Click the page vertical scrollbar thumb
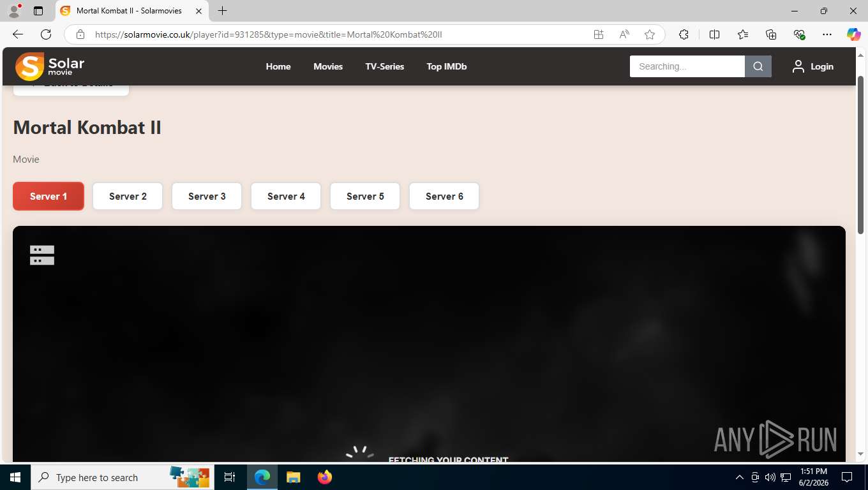The image size is (868, 490). click(861, 155)
